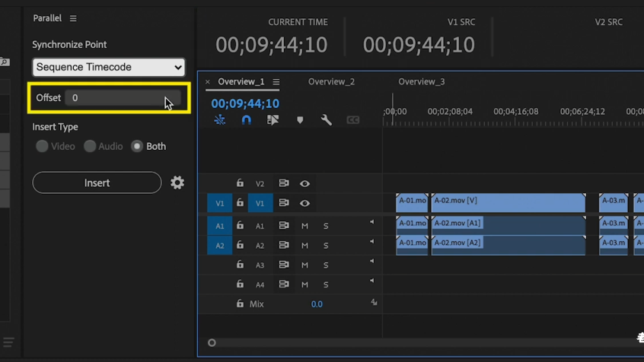Add a marker with the marker icon
644x362 pixels.
[x=300, y=120]
